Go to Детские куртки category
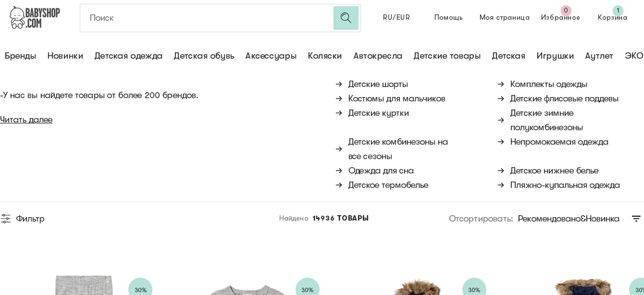The image size is (644, 295). (x=378, y=113)
